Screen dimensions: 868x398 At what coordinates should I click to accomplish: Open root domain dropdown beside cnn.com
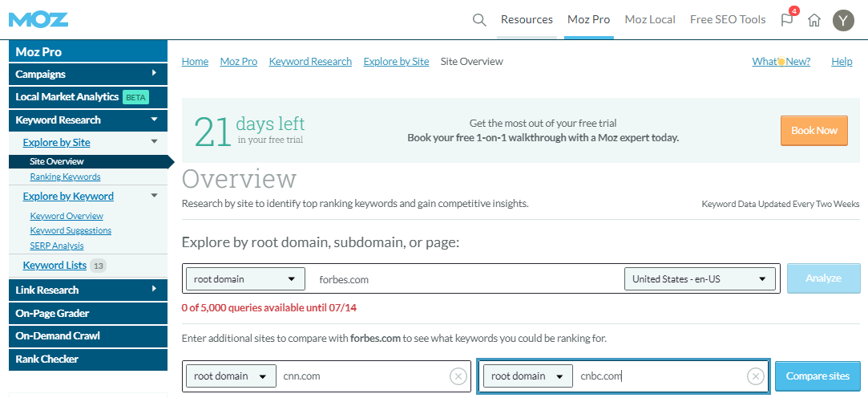point(231,376)
